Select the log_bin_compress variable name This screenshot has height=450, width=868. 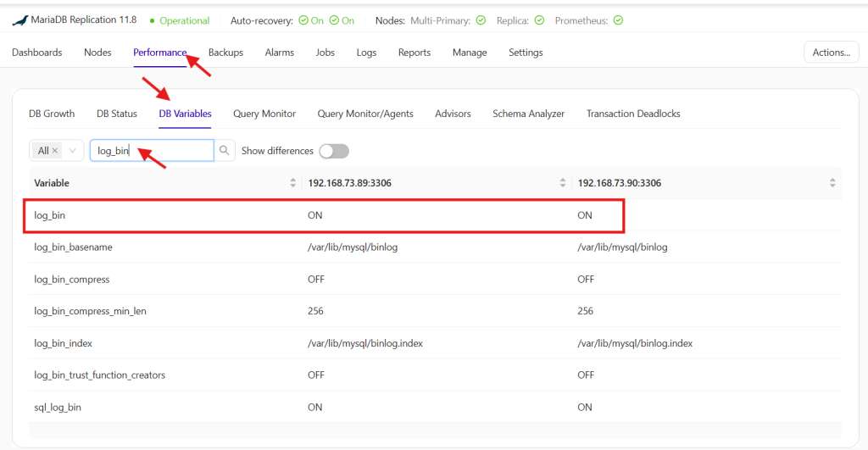point(71,280)
